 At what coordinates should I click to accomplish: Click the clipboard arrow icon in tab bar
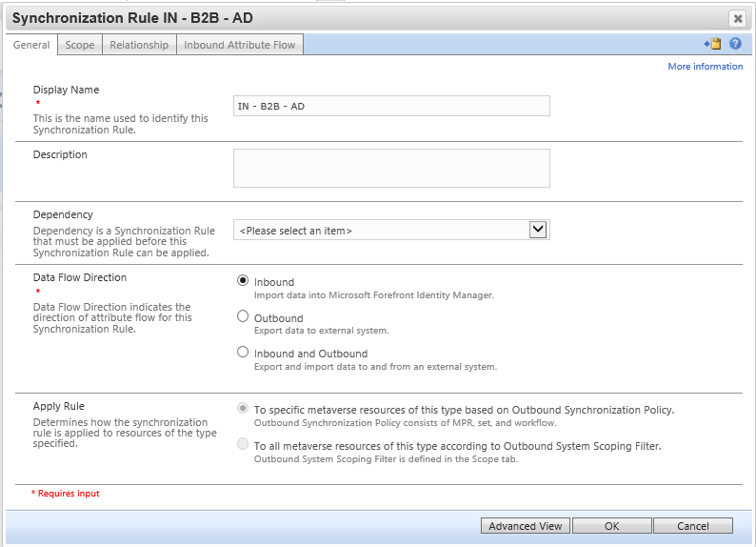[712, 44]
